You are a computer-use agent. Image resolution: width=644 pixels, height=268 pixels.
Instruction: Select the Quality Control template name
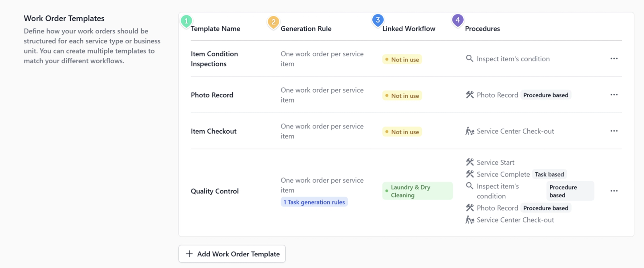pyautogui.click(x=215, y=191)
